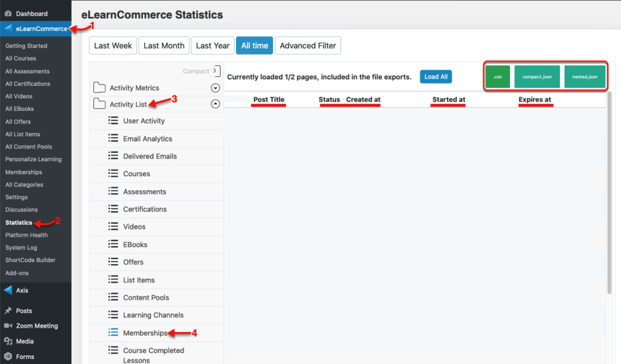
Task: Click list icon beside Delivered Emails
Action: (113, 156)
